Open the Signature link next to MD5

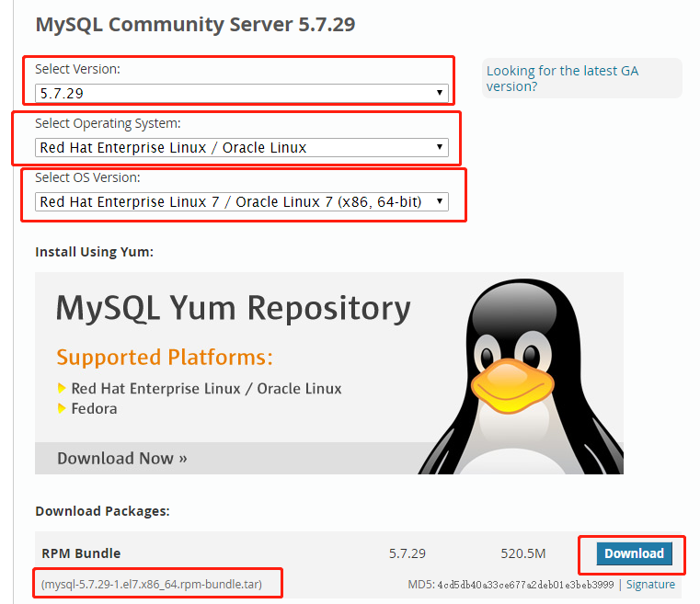[x=650, y=585]
